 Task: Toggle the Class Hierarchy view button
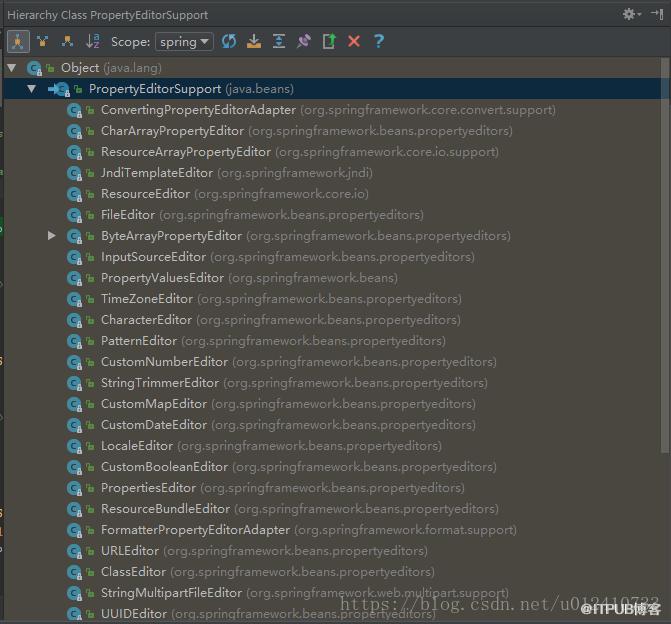18,42
